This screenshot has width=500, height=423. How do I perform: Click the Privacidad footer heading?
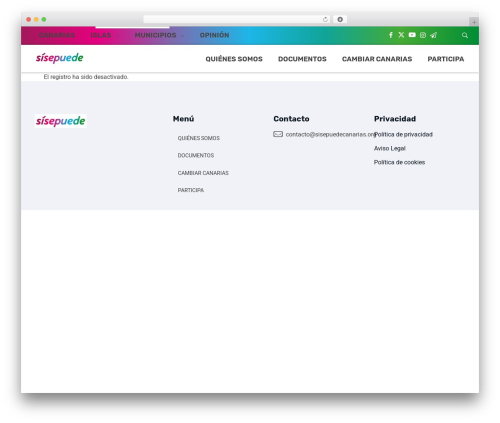click(395, 119)
